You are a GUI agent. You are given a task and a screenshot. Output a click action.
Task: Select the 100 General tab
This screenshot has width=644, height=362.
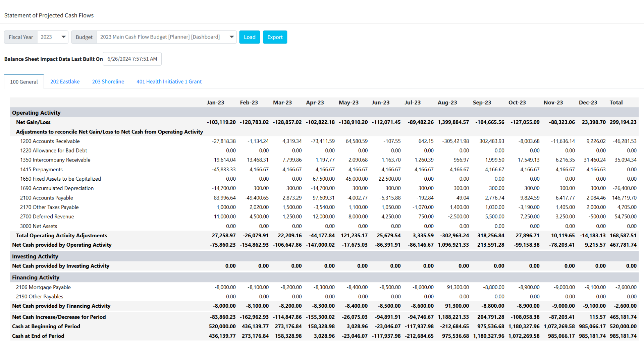click(24, 81)
